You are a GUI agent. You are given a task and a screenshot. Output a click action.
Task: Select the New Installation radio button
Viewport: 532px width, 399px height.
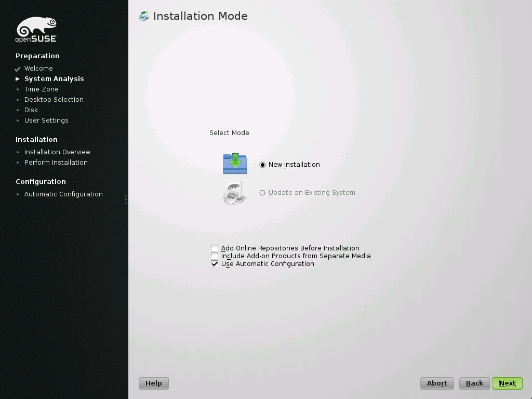pyautogui.click(x=262, y=165)
